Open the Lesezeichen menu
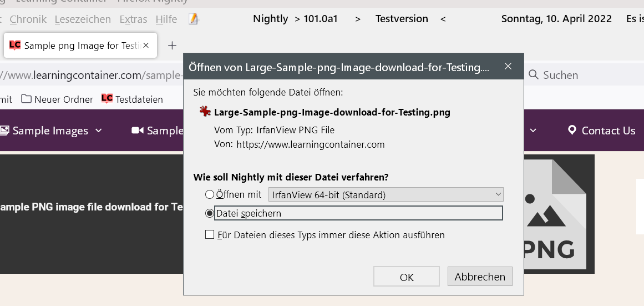 tap(83, 19)
